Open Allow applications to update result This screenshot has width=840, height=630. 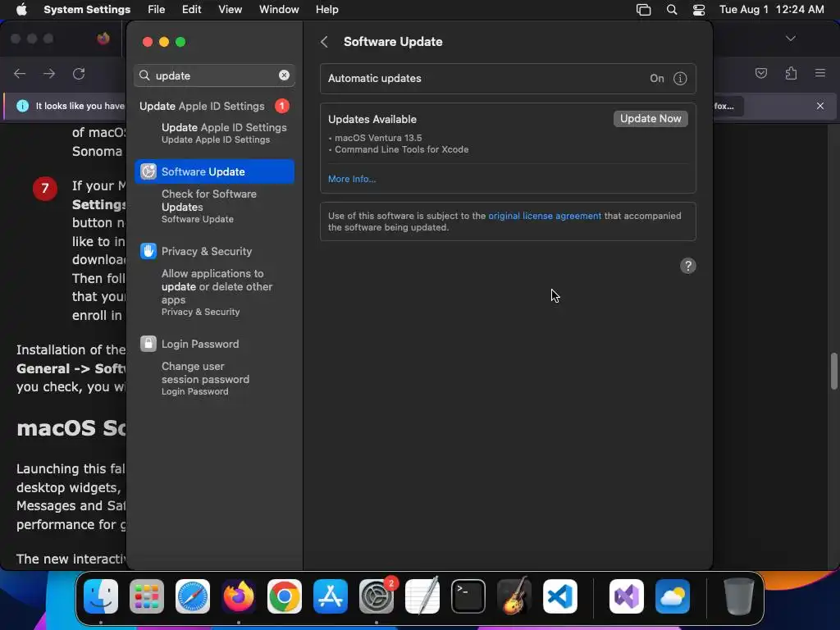217,293
